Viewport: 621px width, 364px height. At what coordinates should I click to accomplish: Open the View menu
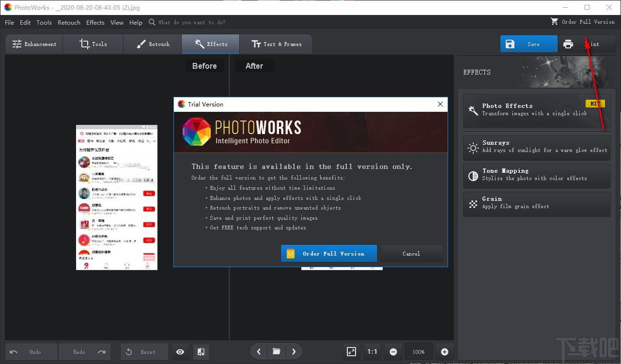click(x=117, y=22)
